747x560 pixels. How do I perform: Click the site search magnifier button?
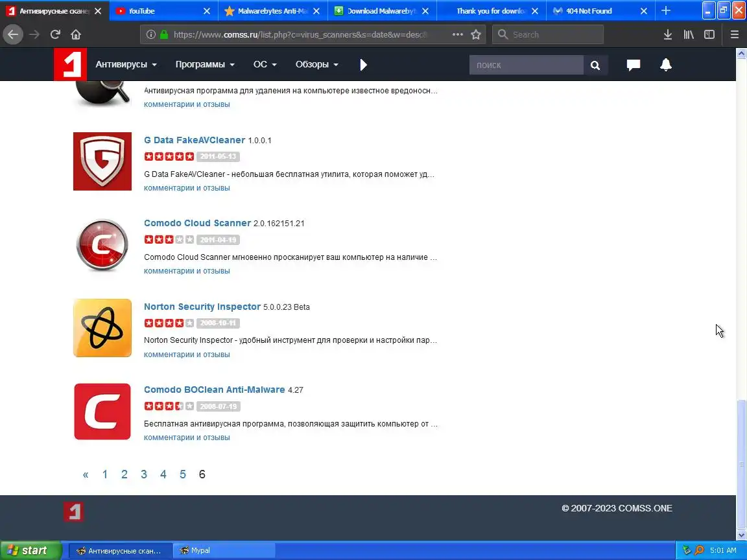point(595,65)
